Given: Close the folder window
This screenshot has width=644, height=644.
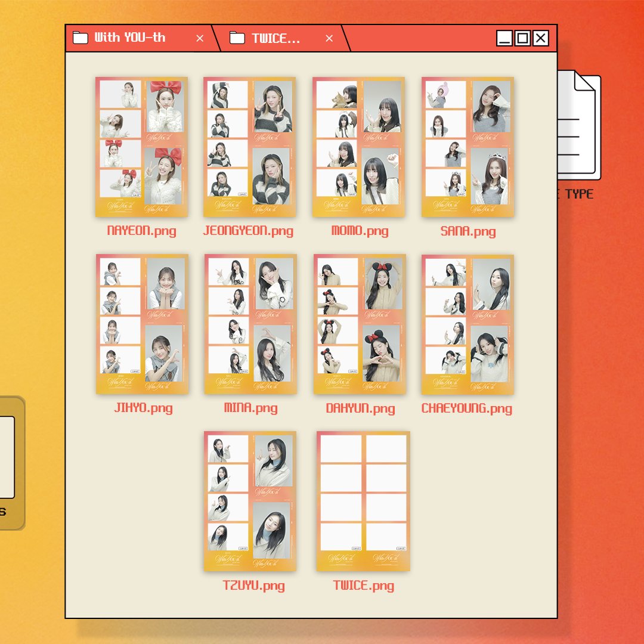Looking at the screenshot, I should pos(541,38).
